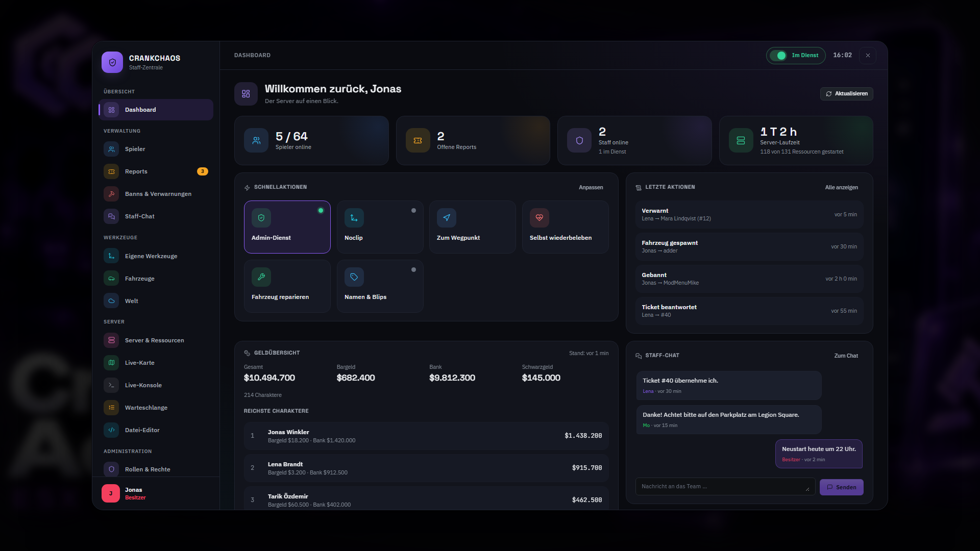Click the Server-Laufzeit stat card
Viewport: 980px width, 551px height.
tap(796, 141)
